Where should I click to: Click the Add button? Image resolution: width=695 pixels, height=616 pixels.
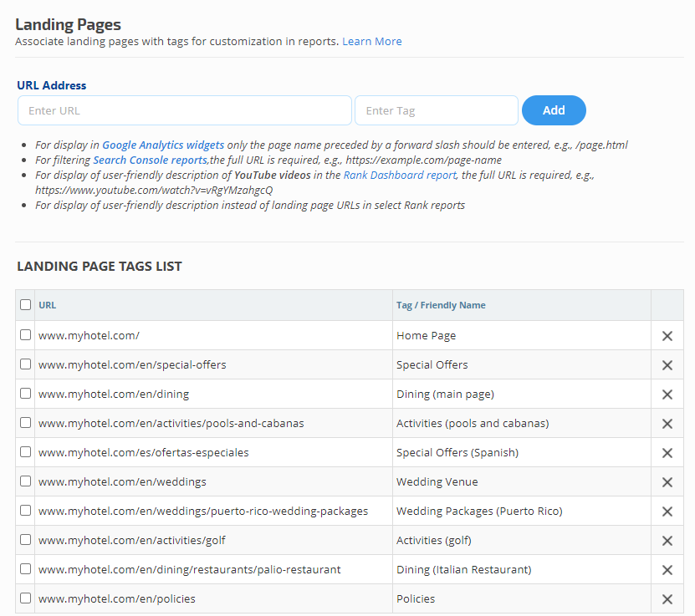(x=554, y=110)
